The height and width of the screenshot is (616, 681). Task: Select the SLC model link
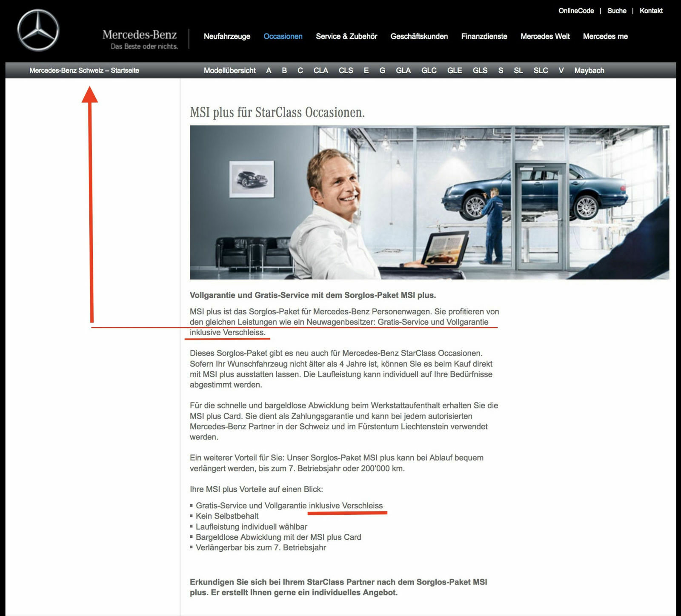tap(541, 71)
